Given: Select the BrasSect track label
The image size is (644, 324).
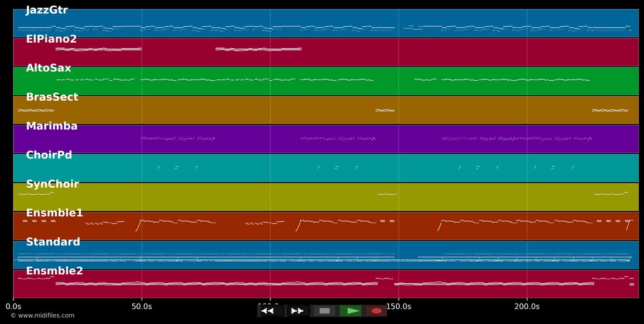Looking at the screenshot, I should 52,97.
